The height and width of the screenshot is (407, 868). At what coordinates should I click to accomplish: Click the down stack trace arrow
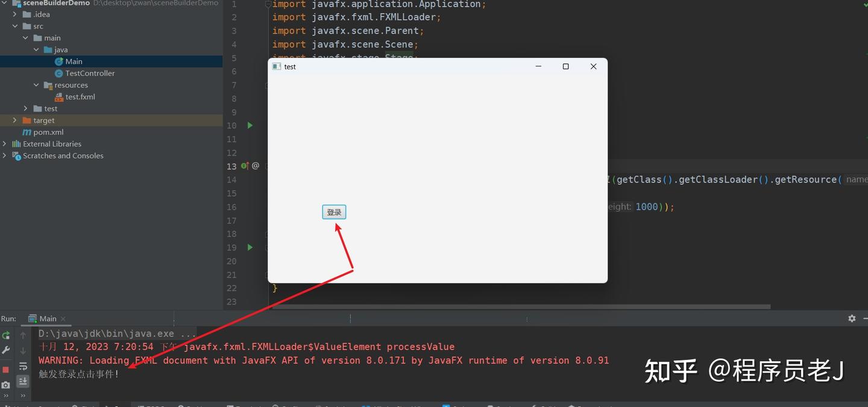click(23, 350)
